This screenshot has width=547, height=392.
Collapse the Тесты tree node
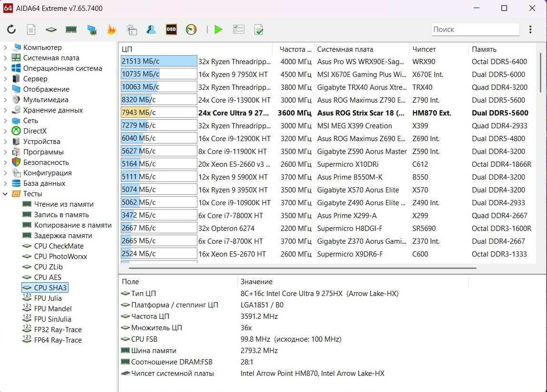click(x=5, y=194)
